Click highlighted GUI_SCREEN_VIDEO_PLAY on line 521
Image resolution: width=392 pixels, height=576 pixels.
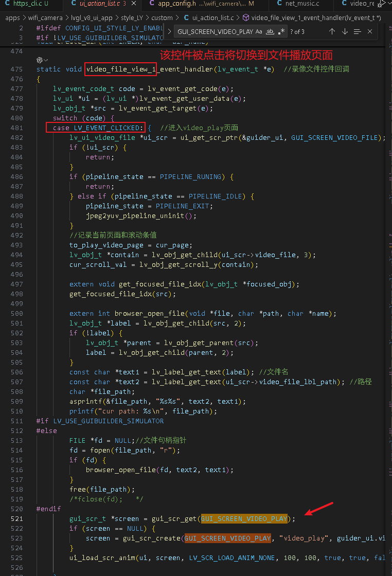[x=244, y=519]
